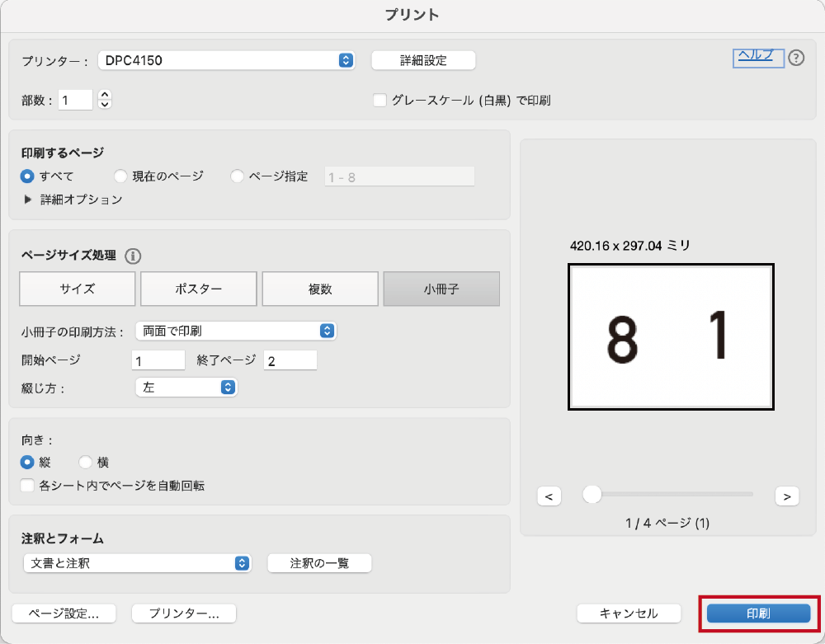Click the booklet preview thumbnail
825x644 pixels.
pyautogui.click(x=671, y=336)
